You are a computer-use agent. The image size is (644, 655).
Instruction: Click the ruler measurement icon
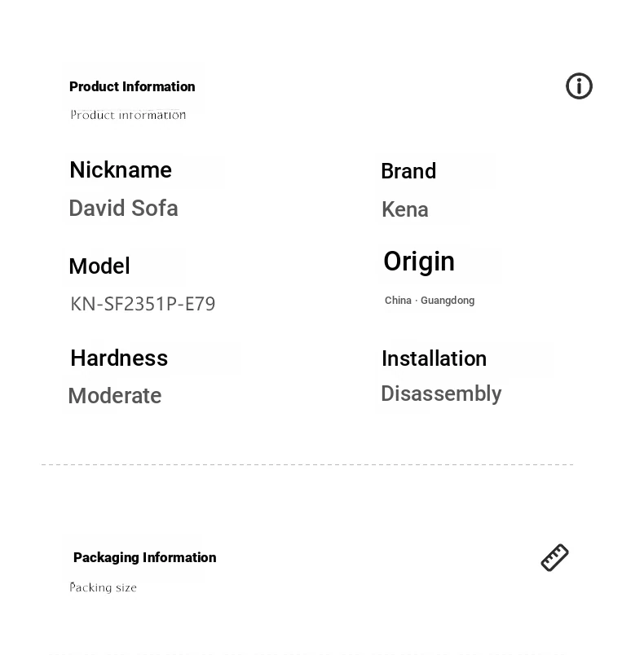[554, 557]
